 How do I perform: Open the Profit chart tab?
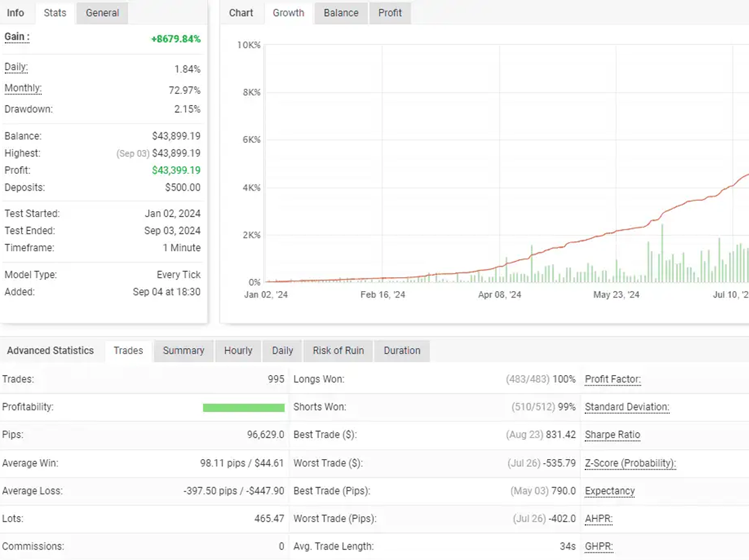390,13
